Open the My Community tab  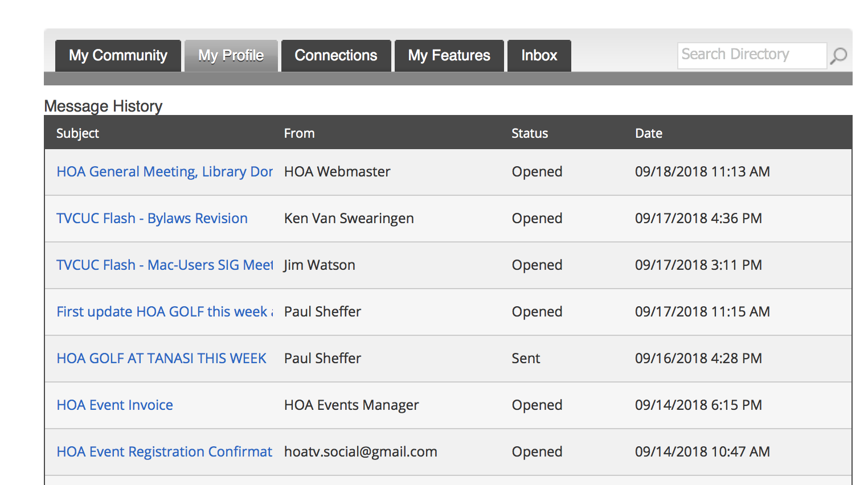(118, 56)
